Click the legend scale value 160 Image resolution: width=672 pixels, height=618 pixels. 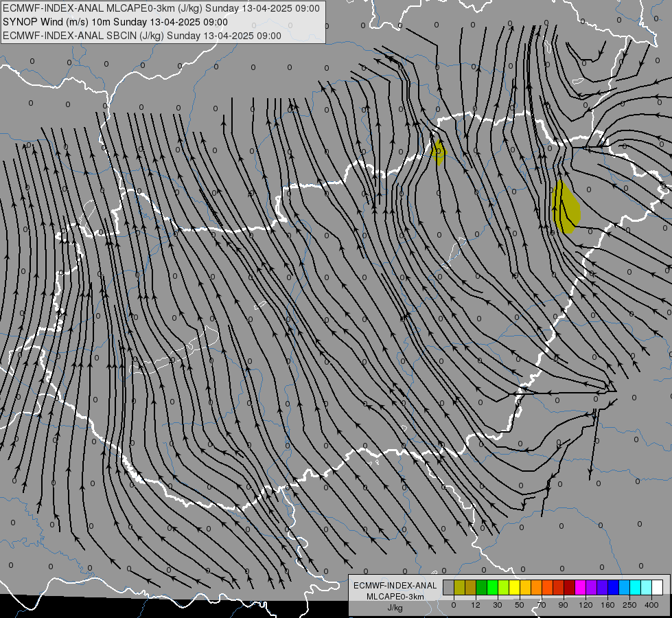607,605
